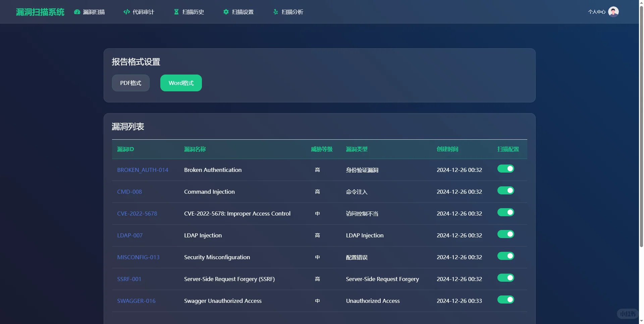Navigate to 扫描分析
Image resolution: width=644 pixels, height=324 pixels.
click(x=288, y=12)
